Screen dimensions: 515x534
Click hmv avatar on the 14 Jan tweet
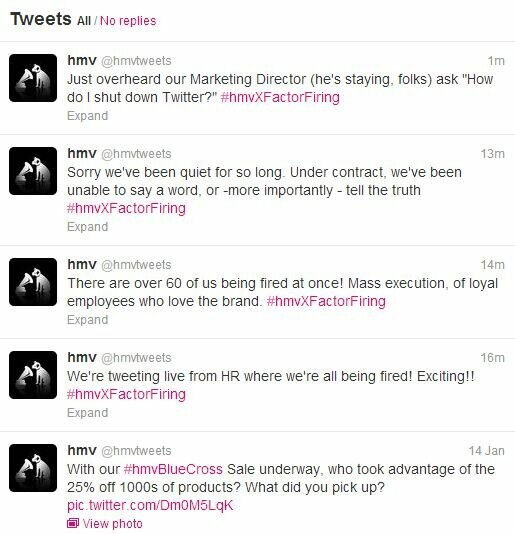click(x=33, y=468)
